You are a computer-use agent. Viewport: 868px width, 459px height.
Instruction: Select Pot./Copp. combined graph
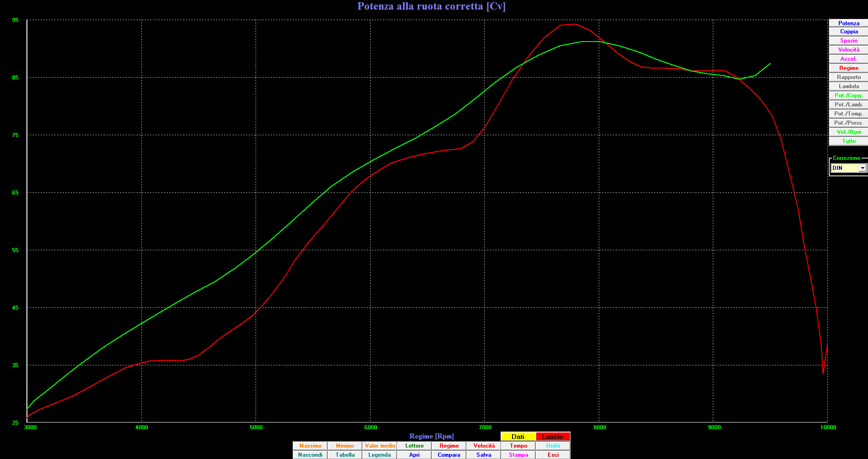(x=848, y=95)
